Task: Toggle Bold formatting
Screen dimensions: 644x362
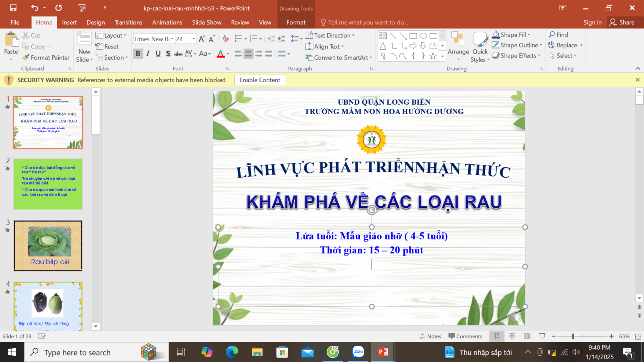Action: tap(138, 54)
